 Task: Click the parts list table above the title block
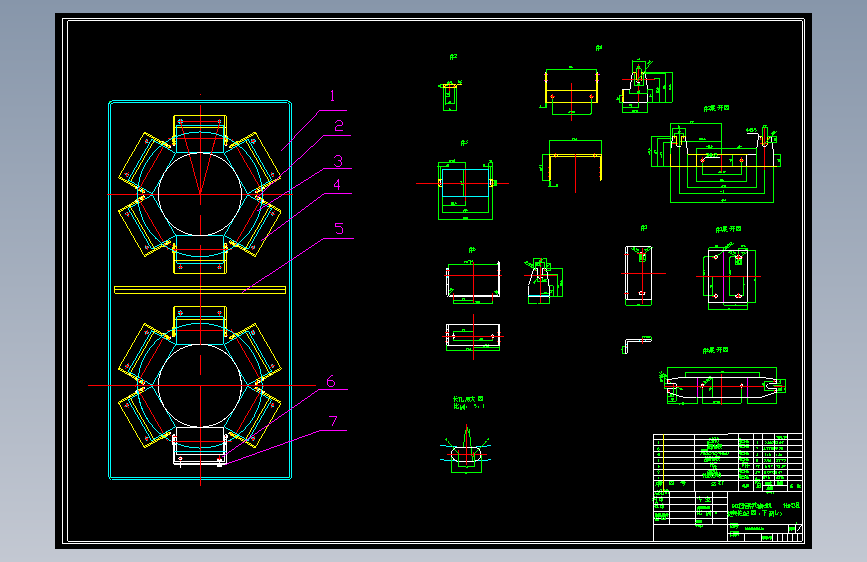[x=728, y=462]
